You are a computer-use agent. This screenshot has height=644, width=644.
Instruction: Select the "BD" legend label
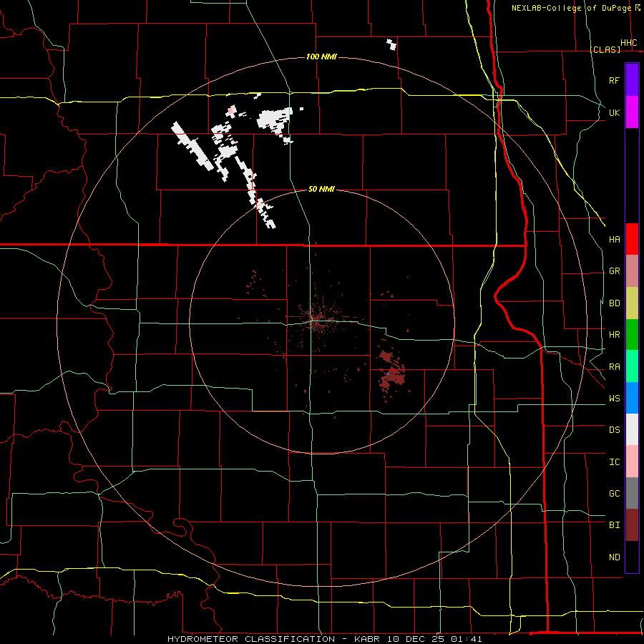(614, 303)
